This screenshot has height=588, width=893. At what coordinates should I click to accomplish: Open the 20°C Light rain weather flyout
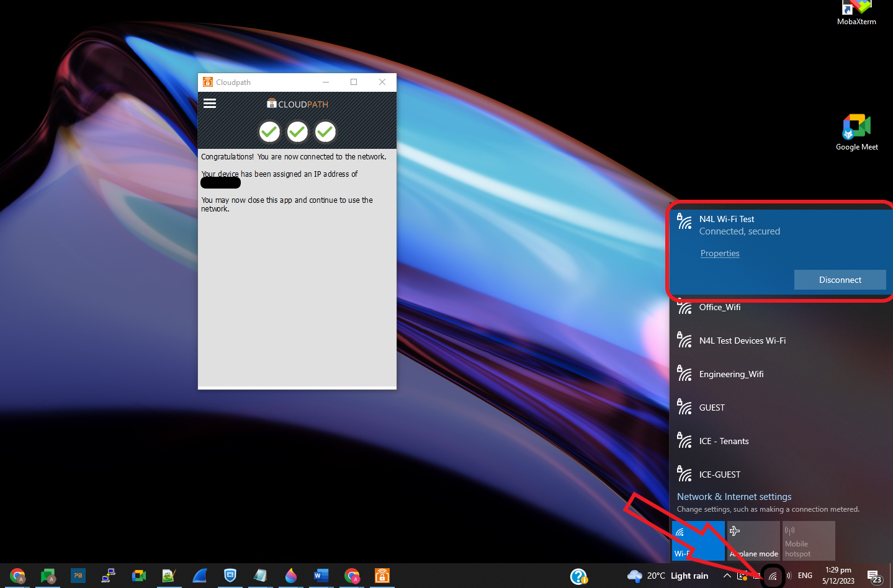coord(667,576)
